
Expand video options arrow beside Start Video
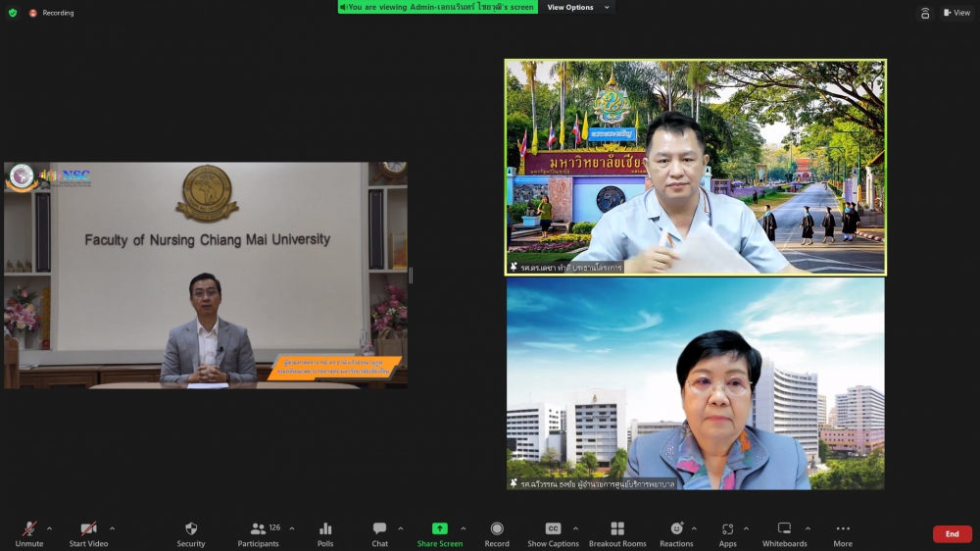pos(112,528)
